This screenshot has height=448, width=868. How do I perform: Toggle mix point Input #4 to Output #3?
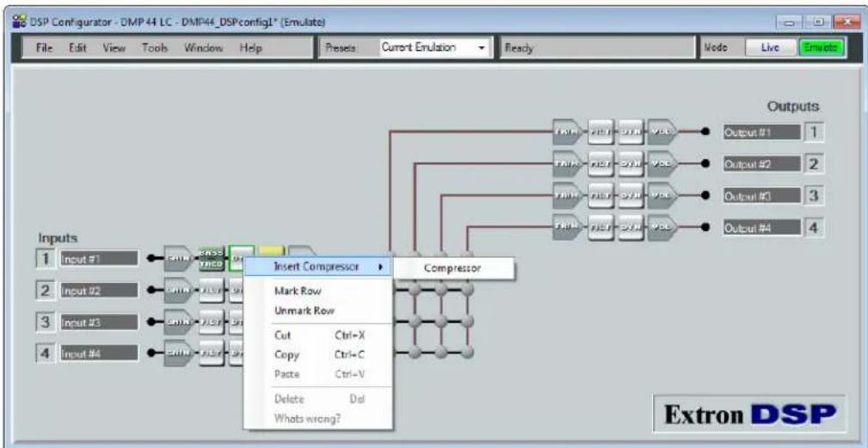441,353
